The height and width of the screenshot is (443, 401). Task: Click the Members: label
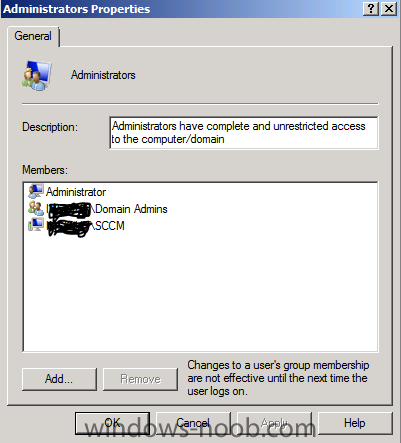point(45,170)
